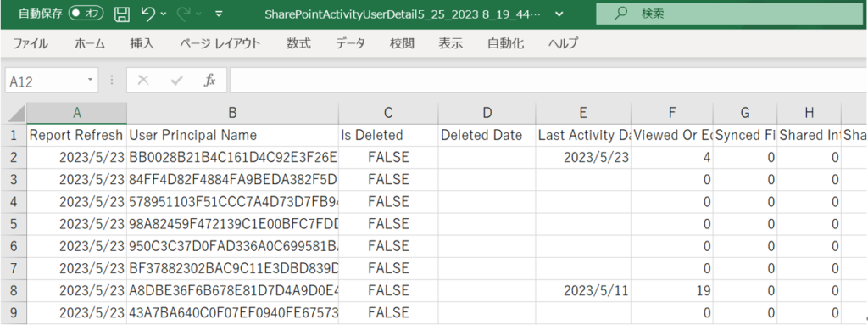
Task: Select row 8 header
Action: click(14, 290)
